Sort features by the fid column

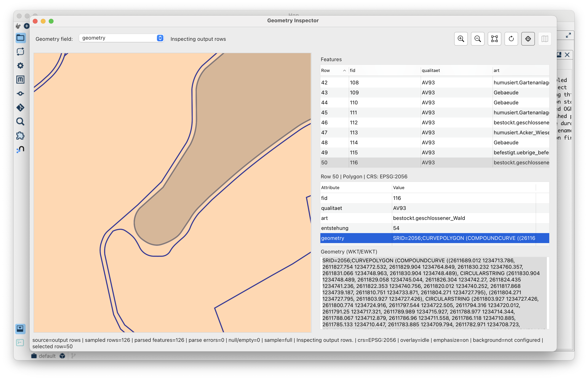pyautogui.click(x=385, y=71)
